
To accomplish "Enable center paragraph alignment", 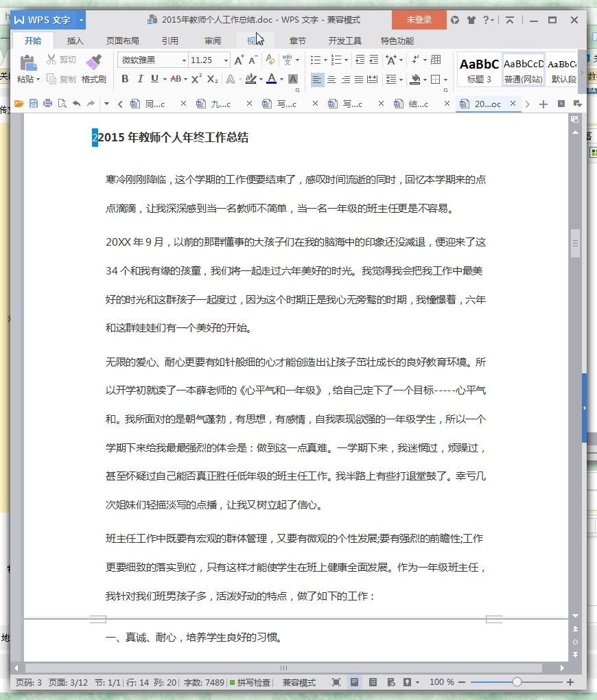I will click(x=331, y=79).
